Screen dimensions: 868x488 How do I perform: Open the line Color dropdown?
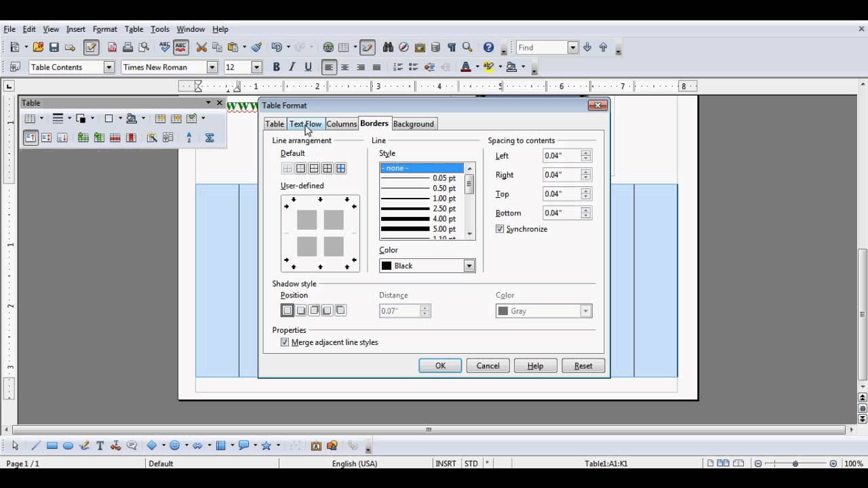click(x=469, y=266)
